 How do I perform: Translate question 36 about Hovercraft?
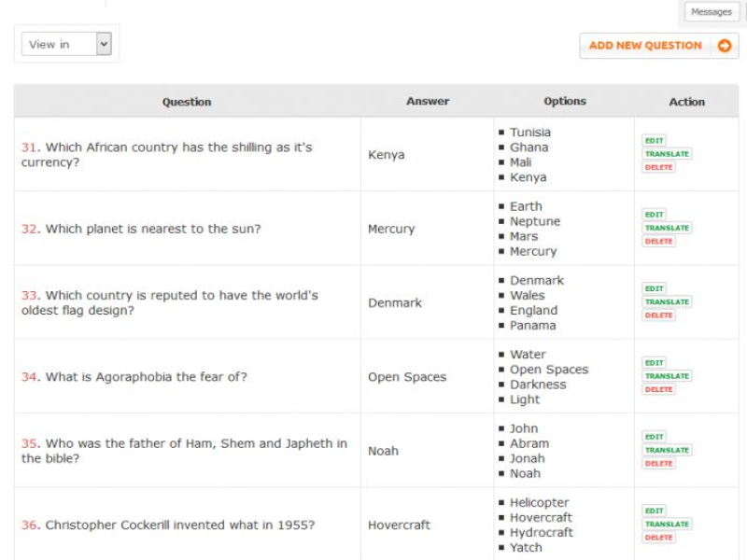point(667,525)
